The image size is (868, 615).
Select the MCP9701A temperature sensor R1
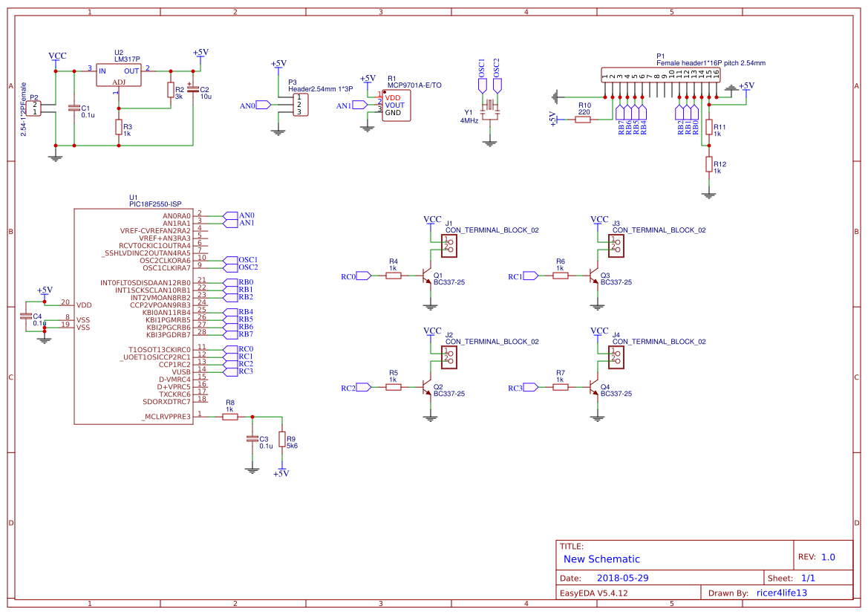pyautogui.click(x=397, y=104)
